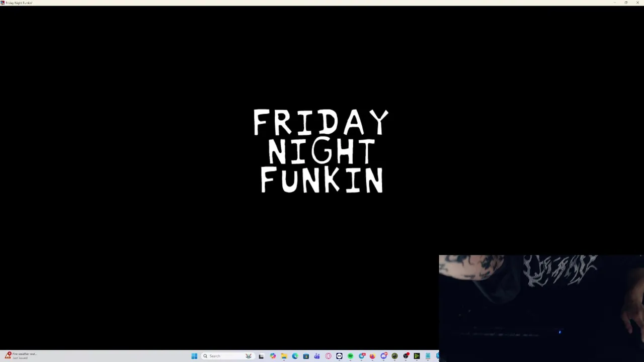
Task: Open Telegram from the taskbar
Action: (362, 356)
